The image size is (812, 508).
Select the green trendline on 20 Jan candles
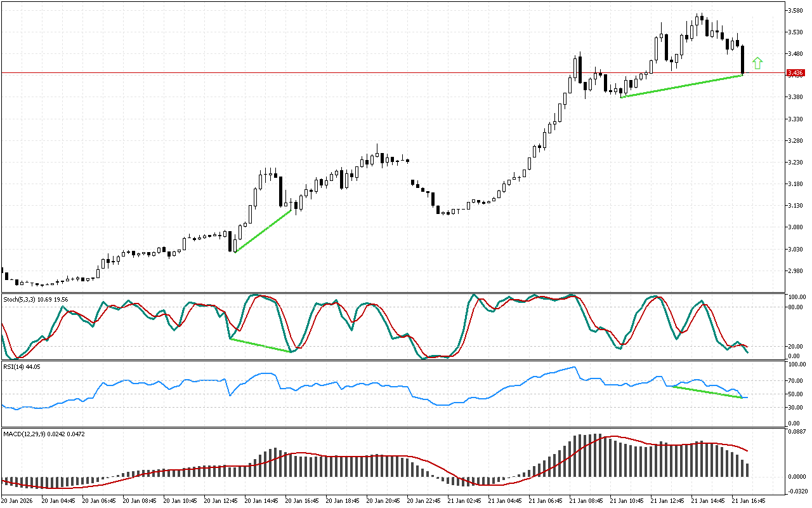click(x=263, y=231)
